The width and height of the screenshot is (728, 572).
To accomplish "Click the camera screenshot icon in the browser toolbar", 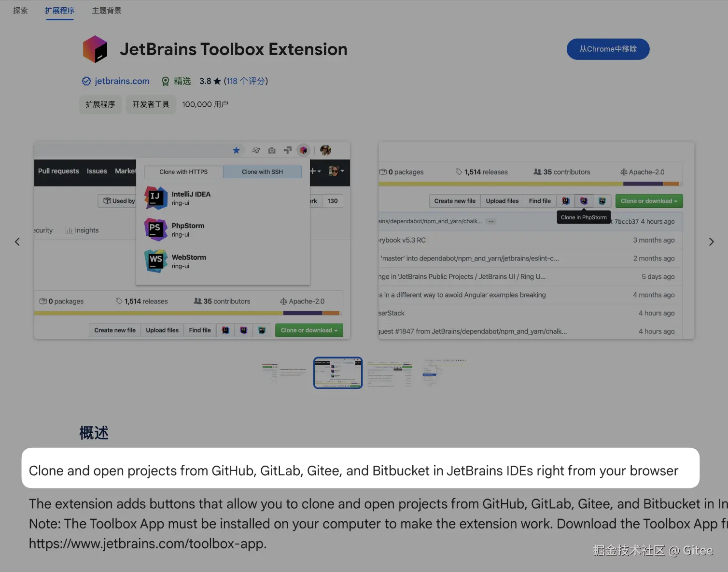I will (272, 150).
